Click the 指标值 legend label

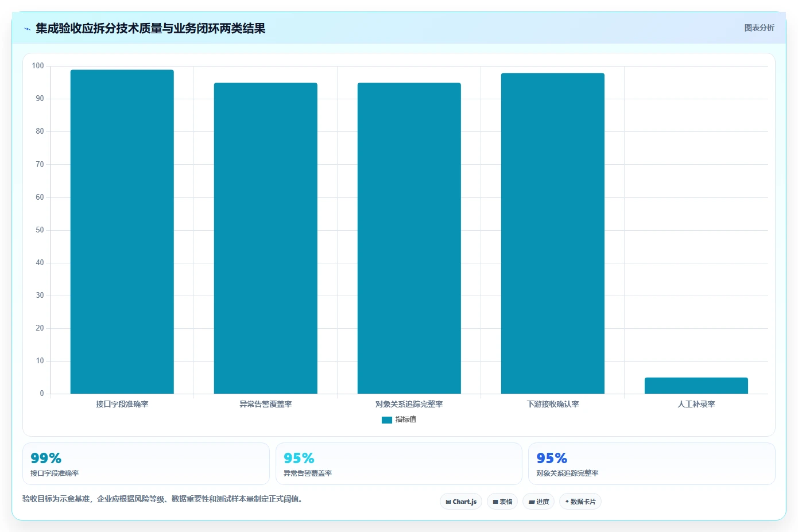(406, 420)
